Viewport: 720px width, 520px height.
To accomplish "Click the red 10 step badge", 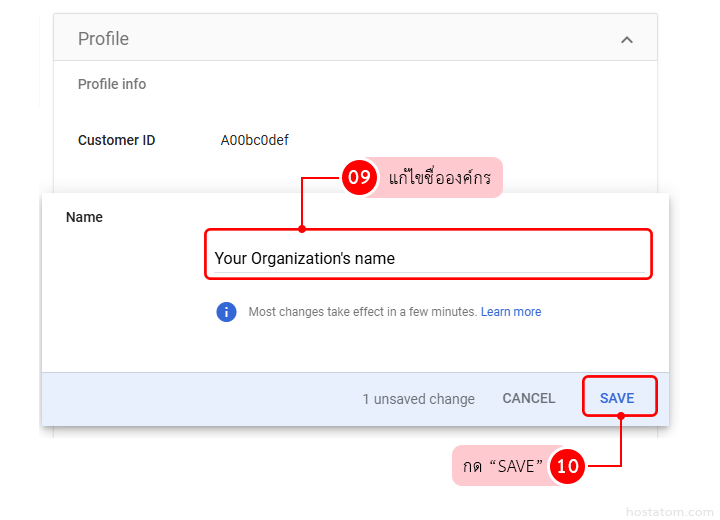I will 568,466.
